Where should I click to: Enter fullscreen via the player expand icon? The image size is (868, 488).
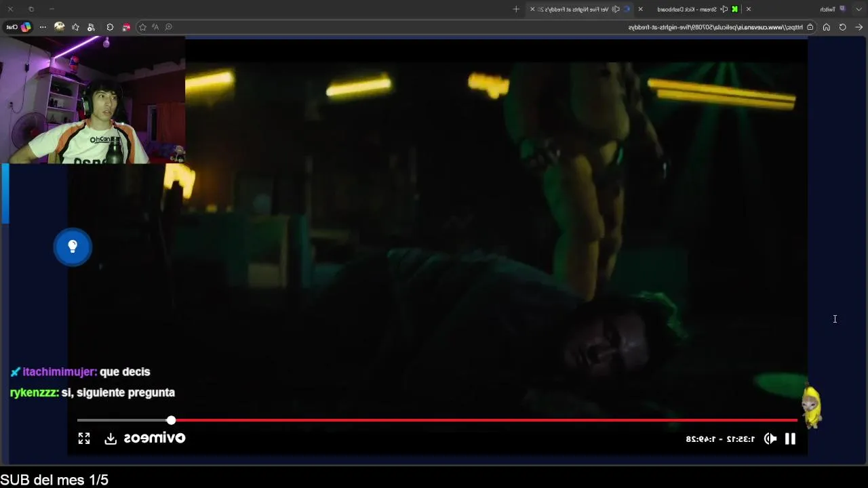84,439
